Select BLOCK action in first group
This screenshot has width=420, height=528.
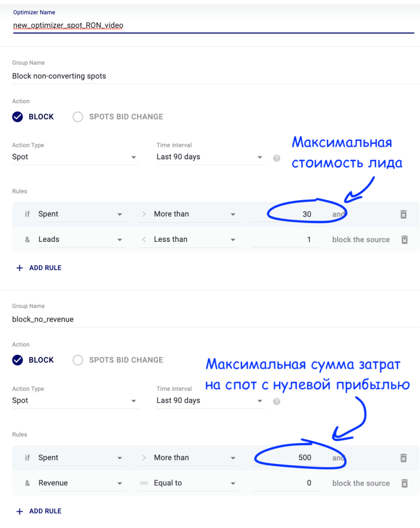tap(17, 117)
